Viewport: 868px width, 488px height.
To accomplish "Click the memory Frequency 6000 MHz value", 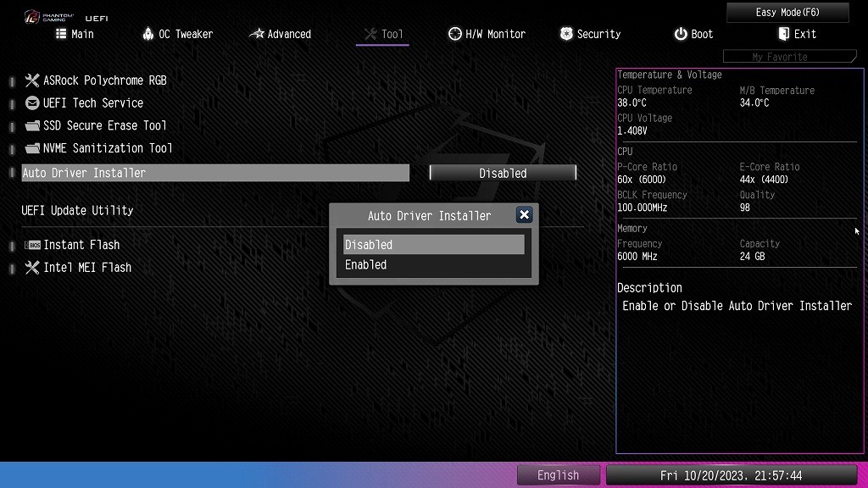I will [x=637, y=257].
